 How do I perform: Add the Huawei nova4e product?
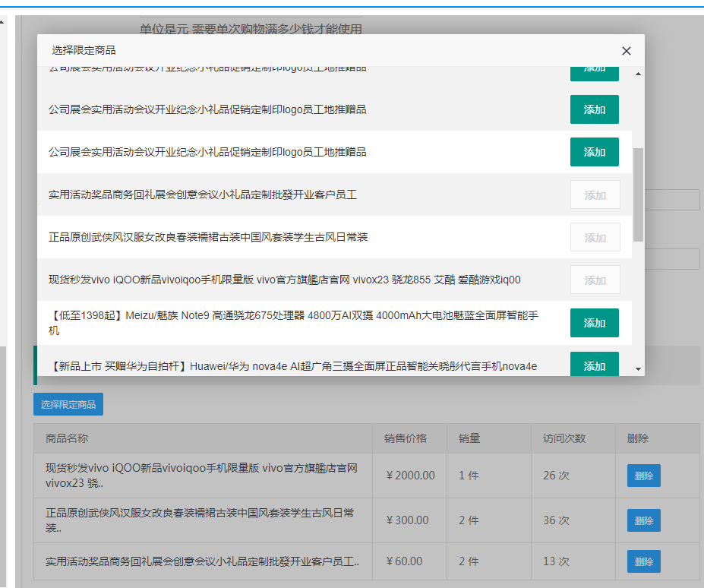click(x=594, y=365)
